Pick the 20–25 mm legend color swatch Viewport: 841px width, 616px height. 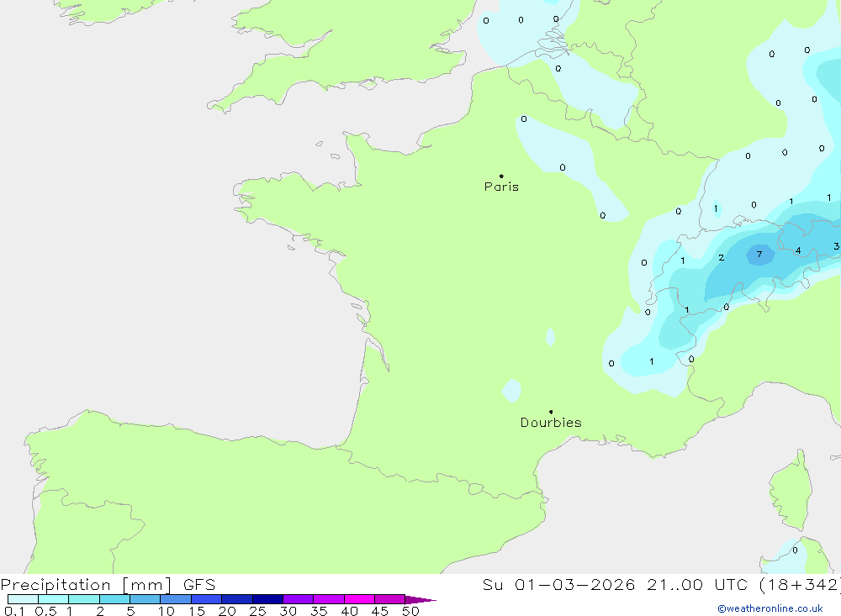tap(237, 599)
